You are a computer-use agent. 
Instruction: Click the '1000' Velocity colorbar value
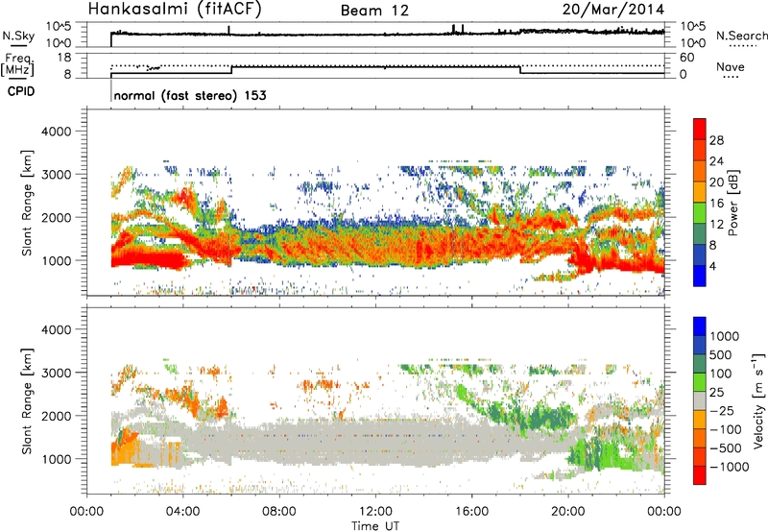725,336
